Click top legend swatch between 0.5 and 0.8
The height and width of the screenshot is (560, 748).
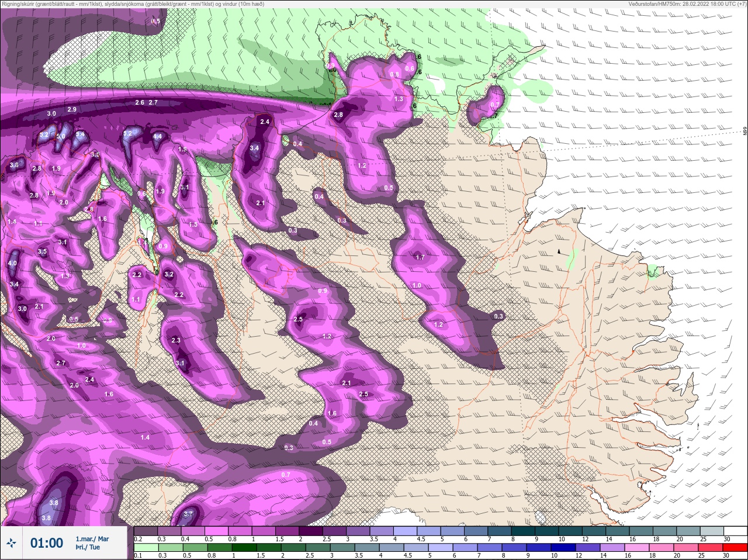(x=217, y=531)
